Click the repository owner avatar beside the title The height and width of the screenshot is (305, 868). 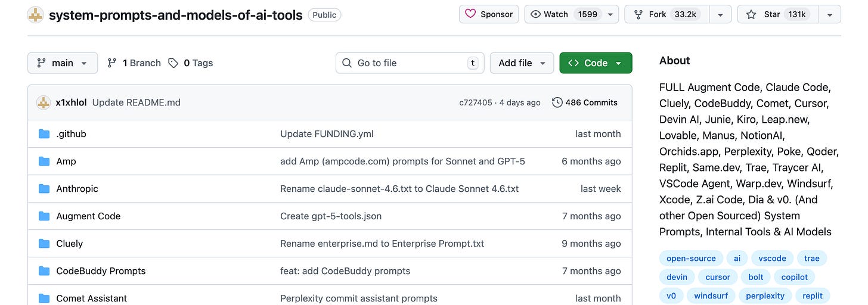[36, 15]
